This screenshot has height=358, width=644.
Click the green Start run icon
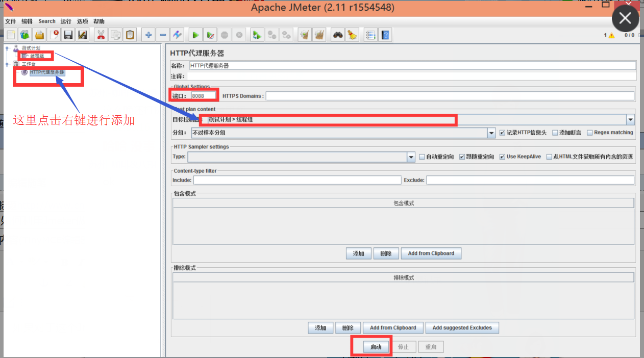click(195, 35)
